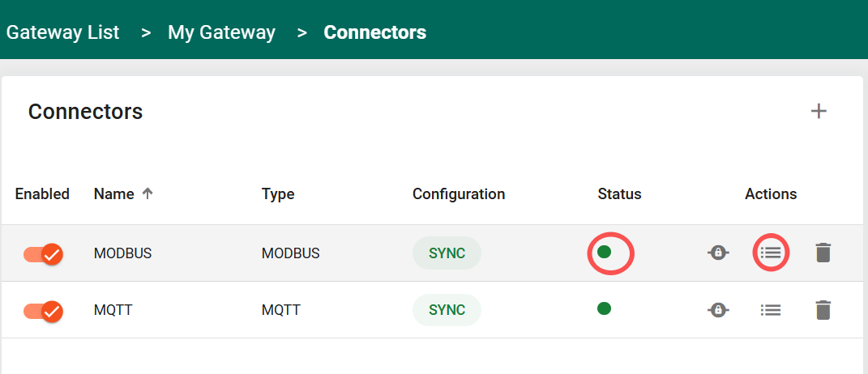Click green status dot for MQTT
This screenshot has height=374, width=868.
[604, 308]
